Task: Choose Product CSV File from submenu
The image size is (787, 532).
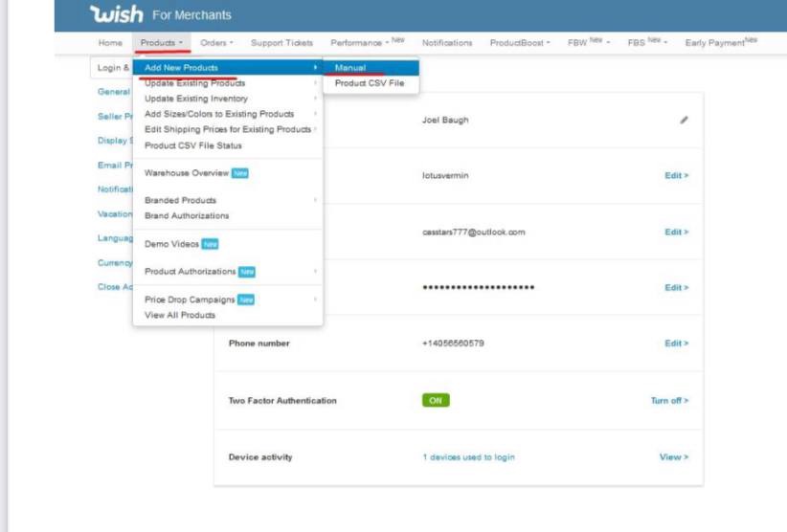Action: coord(371,82)
